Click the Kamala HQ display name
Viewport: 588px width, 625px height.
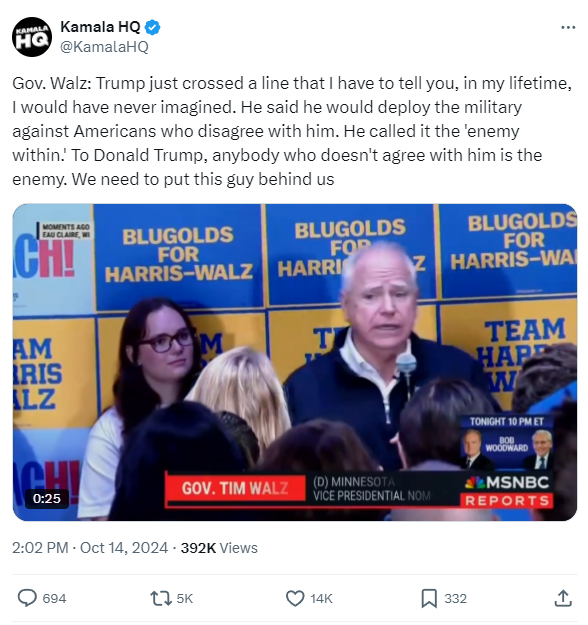(100, 27)
